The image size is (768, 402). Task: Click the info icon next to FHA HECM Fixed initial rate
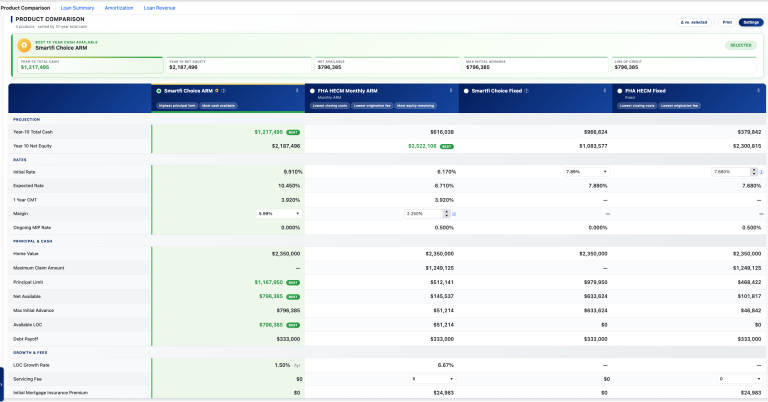click(761, 172)
